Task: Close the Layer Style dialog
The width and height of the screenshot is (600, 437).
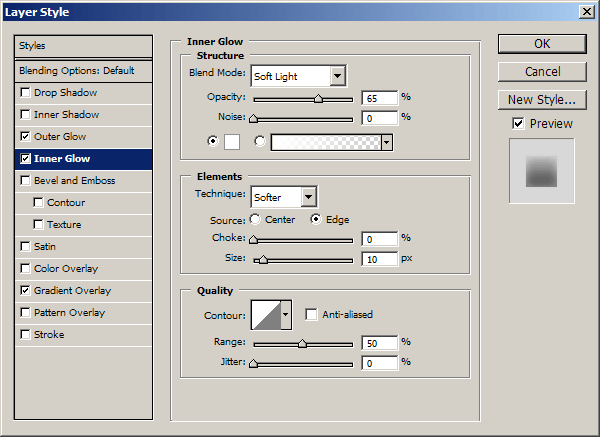Action: pos(585,11)
